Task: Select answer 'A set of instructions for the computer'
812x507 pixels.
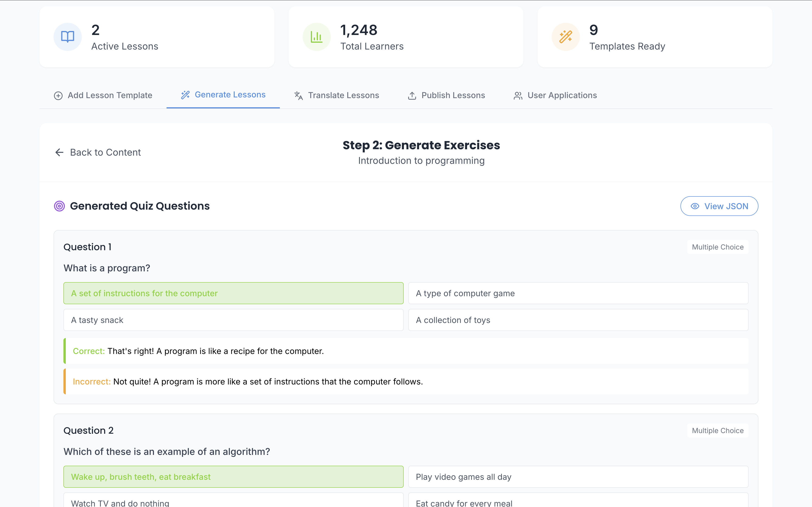Action: pyautogui.click(x=233, y=293)
